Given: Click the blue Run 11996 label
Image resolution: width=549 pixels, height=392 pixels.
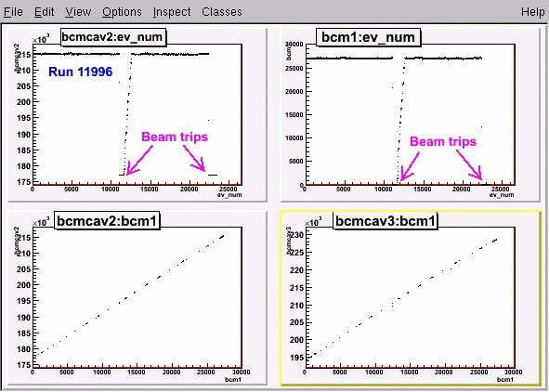Looking at the screenshot, I should point(80,72).
